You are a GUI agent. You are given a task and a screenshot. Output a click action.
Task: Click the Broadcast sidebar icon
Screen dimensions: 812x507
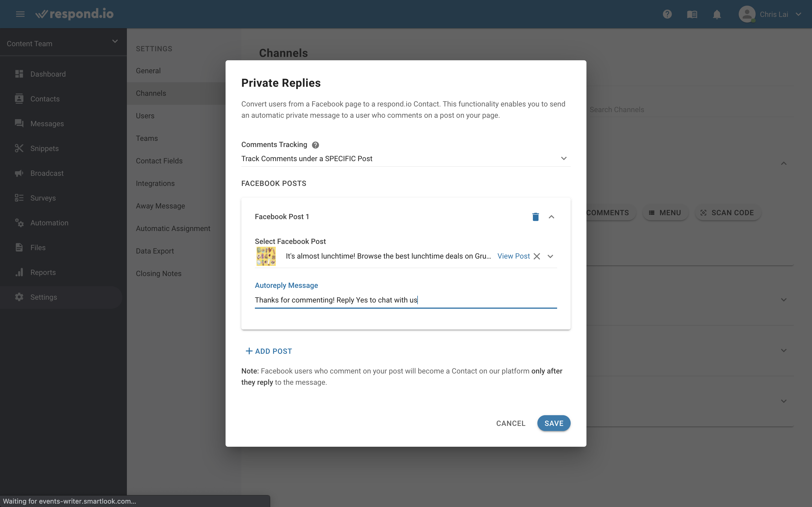(19, 173)
